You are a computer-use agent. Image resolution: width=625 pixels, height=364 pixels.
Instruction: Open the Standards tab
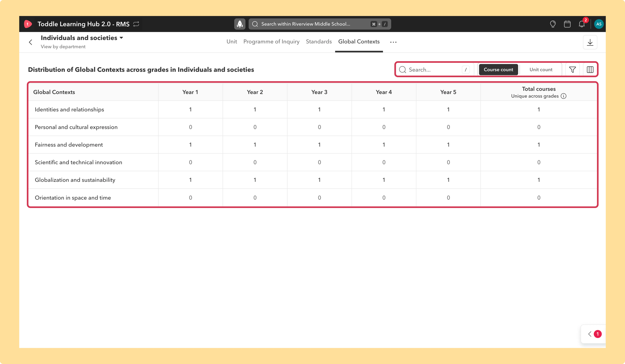[x=319, y=42]
